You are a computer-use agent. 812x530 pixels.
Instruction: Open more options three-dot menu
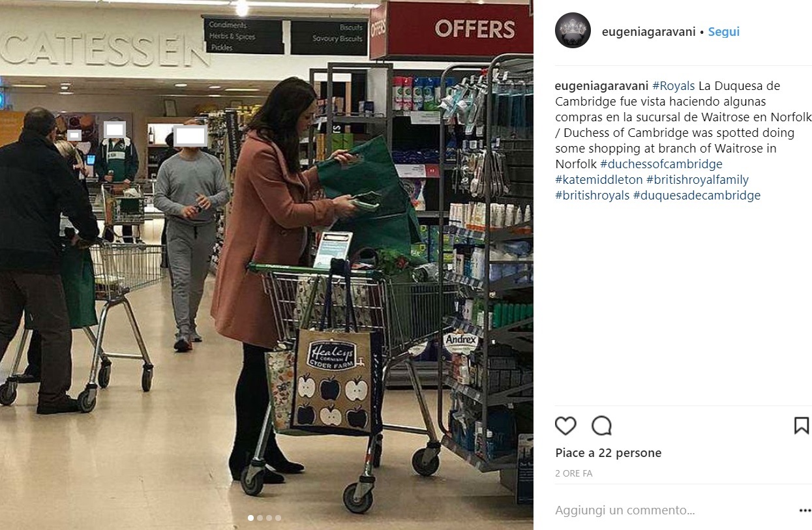[805, 510]
